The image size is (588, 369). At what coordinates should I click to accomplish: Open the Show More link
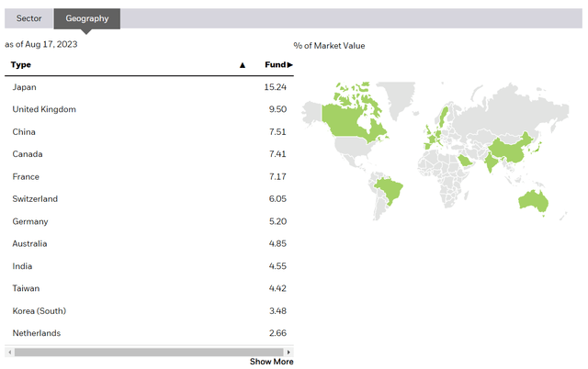(272, 362)
